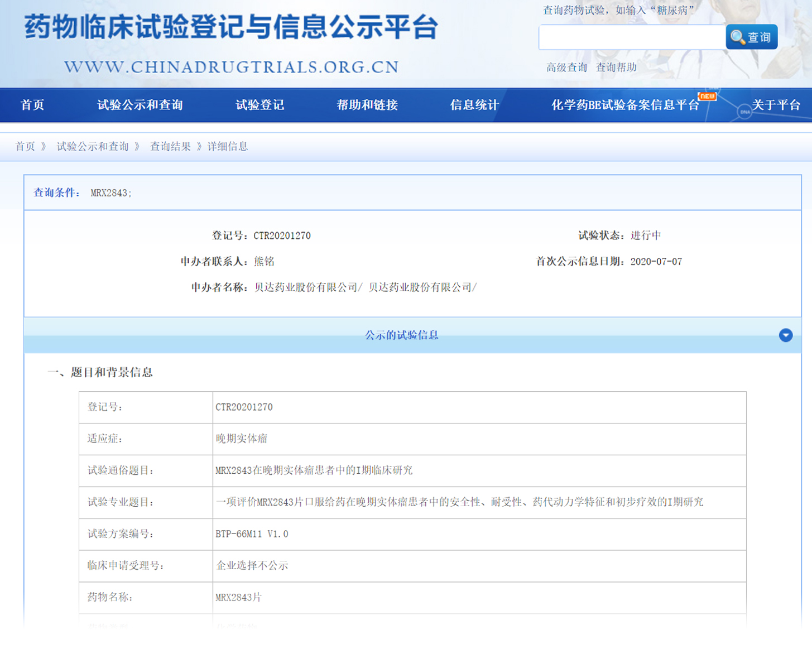Click breadcrumb link 查询结果
Screen dimensions: 812x654
tap(170, 146)
